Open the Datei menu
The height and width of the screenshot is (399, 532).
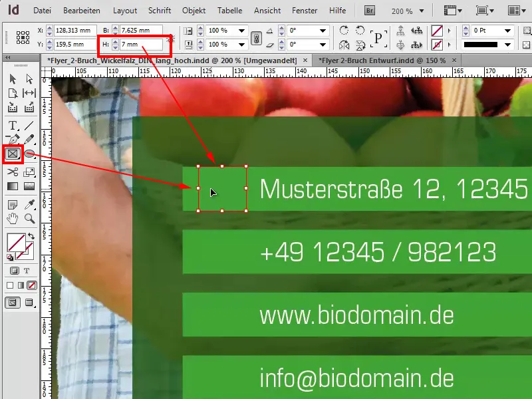click(x=43, y=11)
